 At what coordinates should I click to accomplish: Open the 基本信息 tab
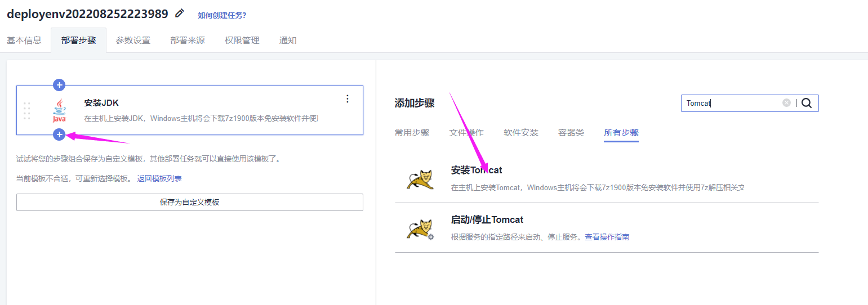24,41
